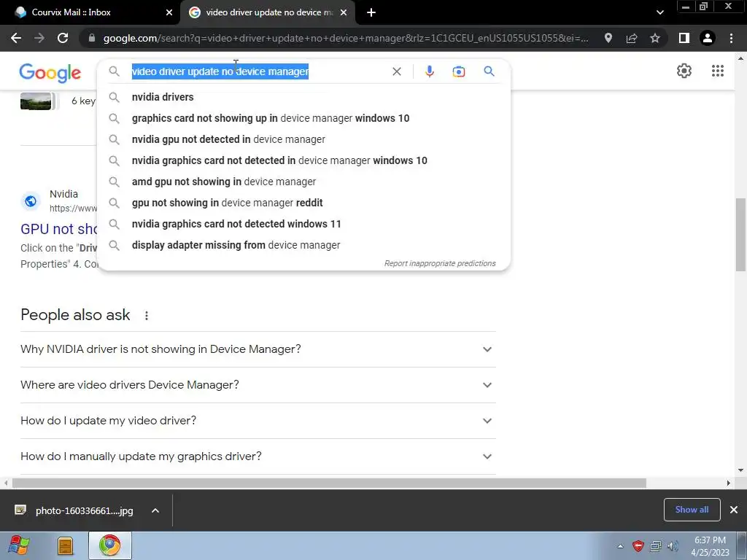Click the vertical page scrollbar thumb
This screenshot has width=747, height=560.
click(x=740, y=234)
